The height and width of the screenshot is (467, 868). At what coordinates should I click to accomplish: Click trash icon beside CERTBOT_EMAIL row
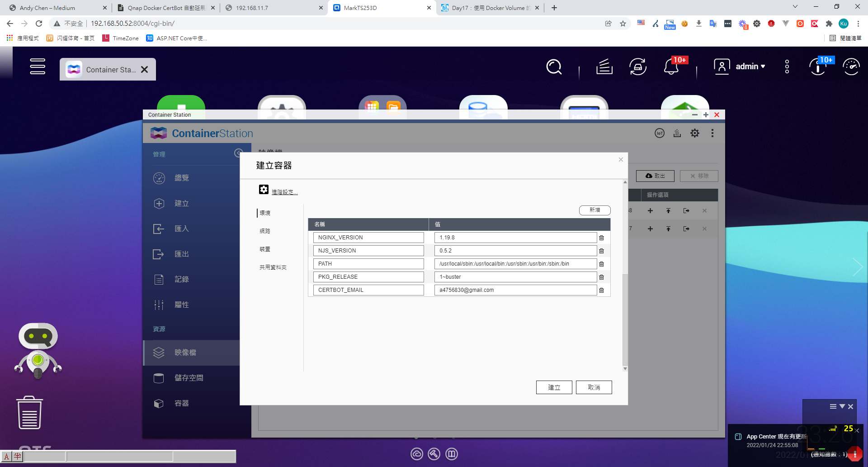coord(601,290)
